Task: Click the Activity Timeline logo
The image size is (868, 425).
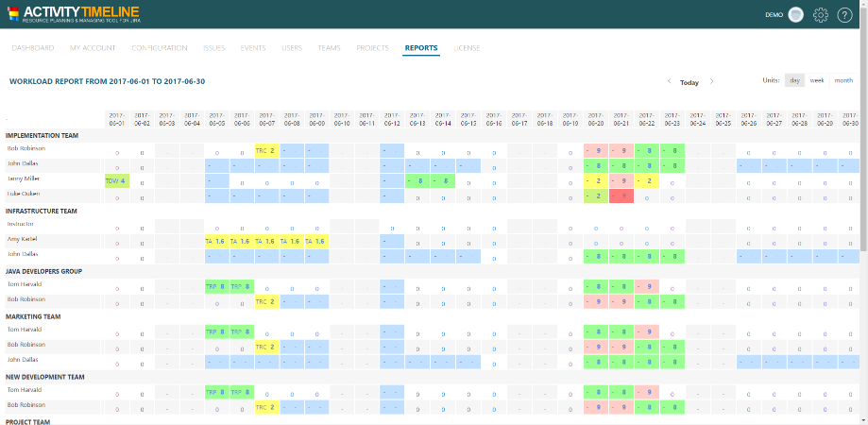Action: [74, 14]
